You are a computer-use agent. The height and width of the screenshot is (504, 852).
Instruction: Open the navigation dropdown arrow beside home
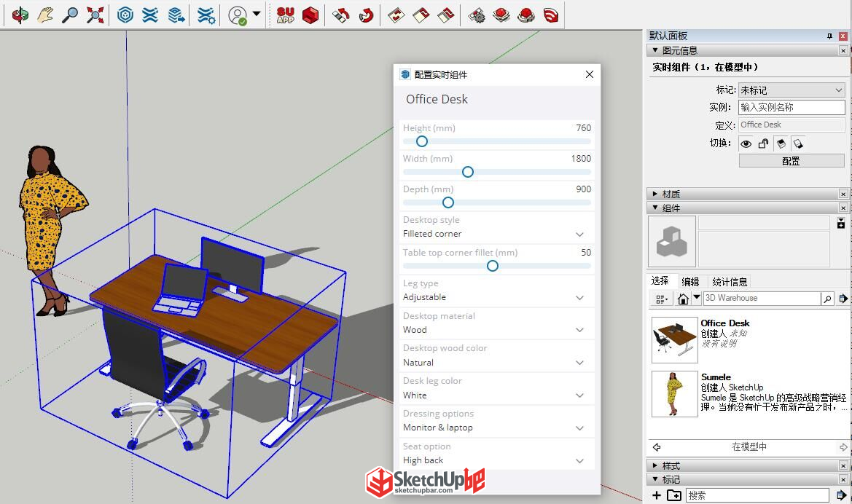[696, 298]
